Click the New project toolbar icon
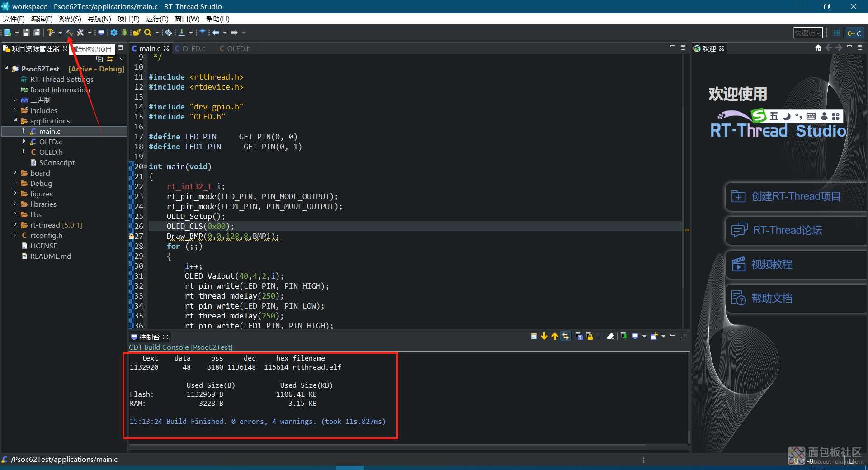 point(8,33)
